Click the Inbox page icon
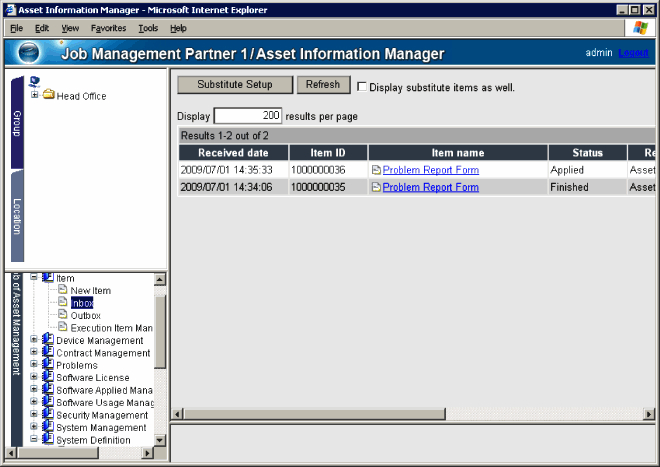Image resolution: width=660 pixels, height=467 pixels. coord(63,302)
